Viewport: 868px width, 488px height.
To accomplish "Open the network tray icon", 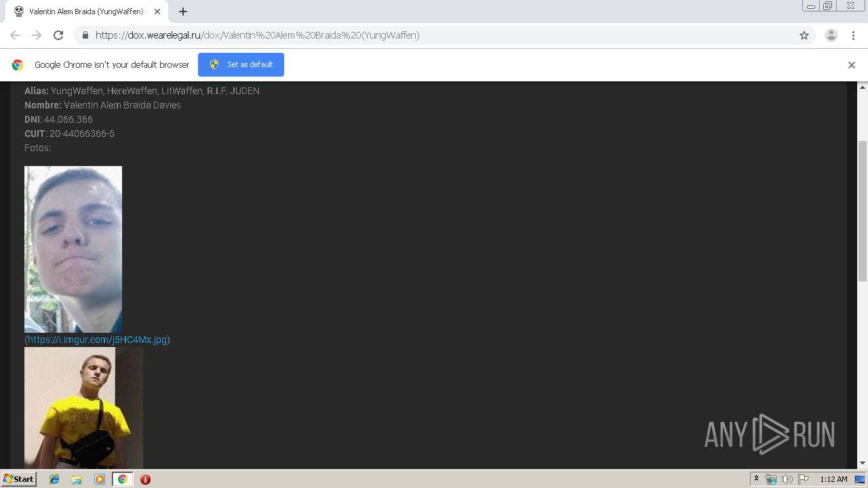I will (771, 479).
